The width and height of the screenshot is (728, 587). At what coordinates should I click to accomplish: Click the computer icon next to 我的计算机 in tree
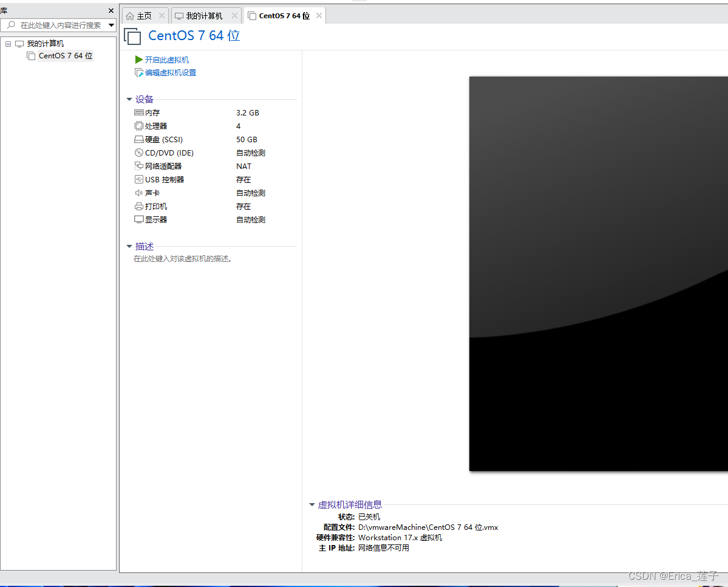click(19, 44)
